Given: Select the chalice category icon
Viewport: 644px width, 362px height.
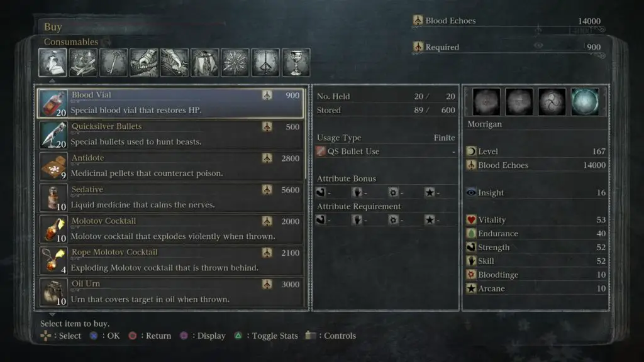Looking at the screenshot, I should 296,62.
